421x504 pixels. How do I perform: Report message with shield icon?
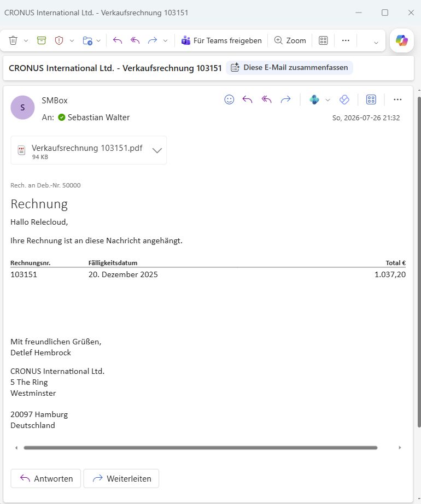tap(59, 40)
